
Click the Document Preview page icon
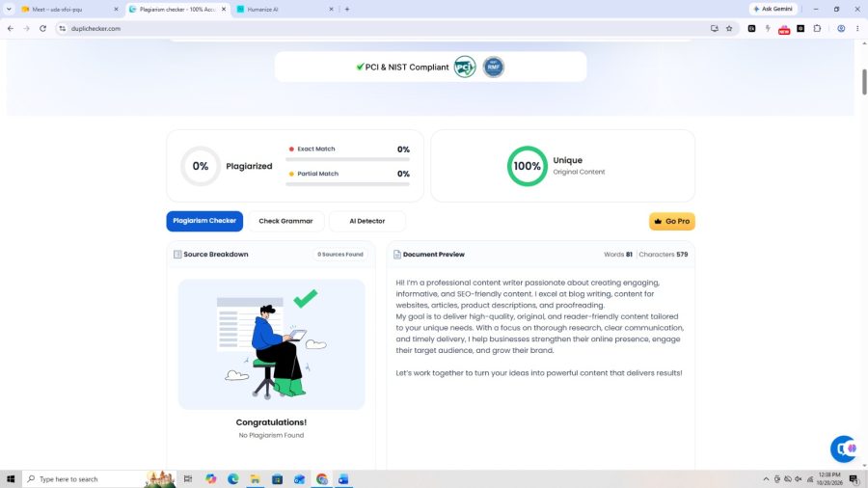pyautogui.click(x=397, y=255)
